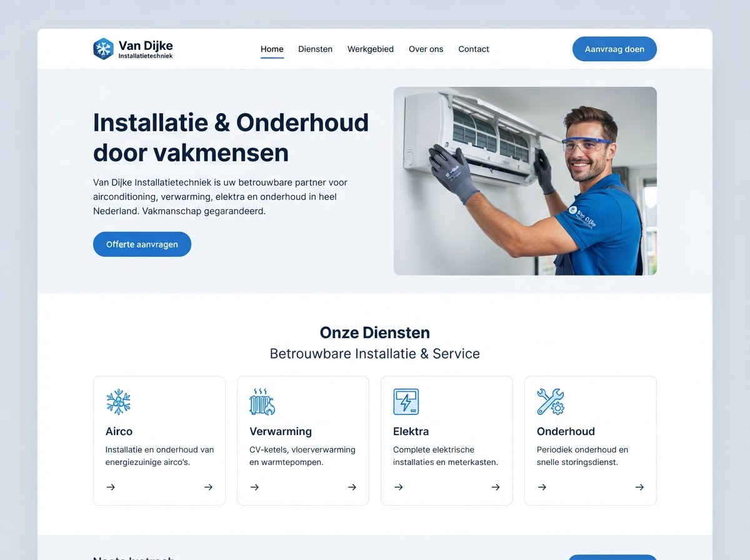750x560 pixels.
Task: Click text 'Periodiek onderhoud en snelle storingsdienst'
Action: 582,456
